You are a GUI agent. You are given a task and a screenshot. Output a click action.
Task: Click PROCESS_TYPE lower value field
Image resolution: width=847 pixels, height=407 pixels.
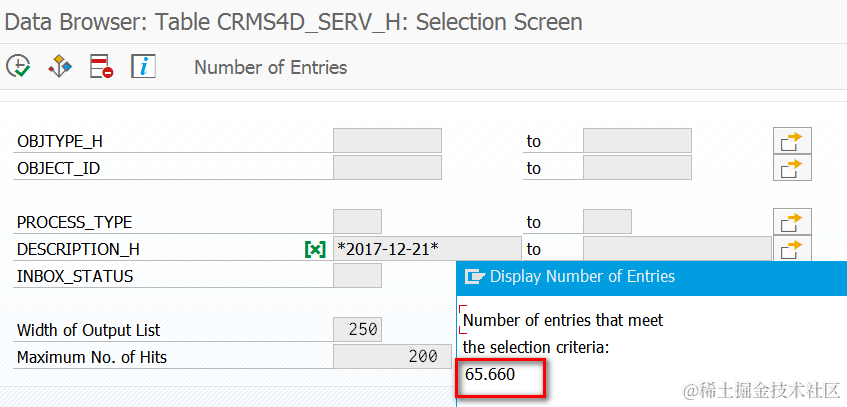pyautogui.click(x=358, y=222)
